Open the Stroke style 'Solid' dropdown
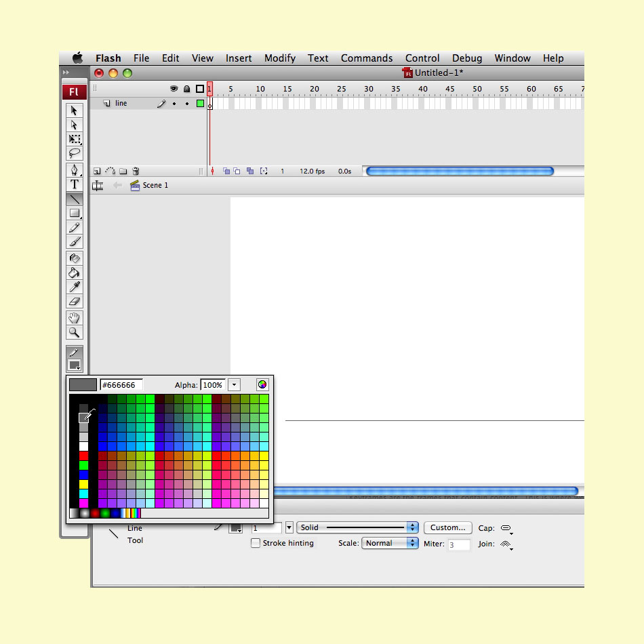 pyautogui.click(x=411, y=527)
